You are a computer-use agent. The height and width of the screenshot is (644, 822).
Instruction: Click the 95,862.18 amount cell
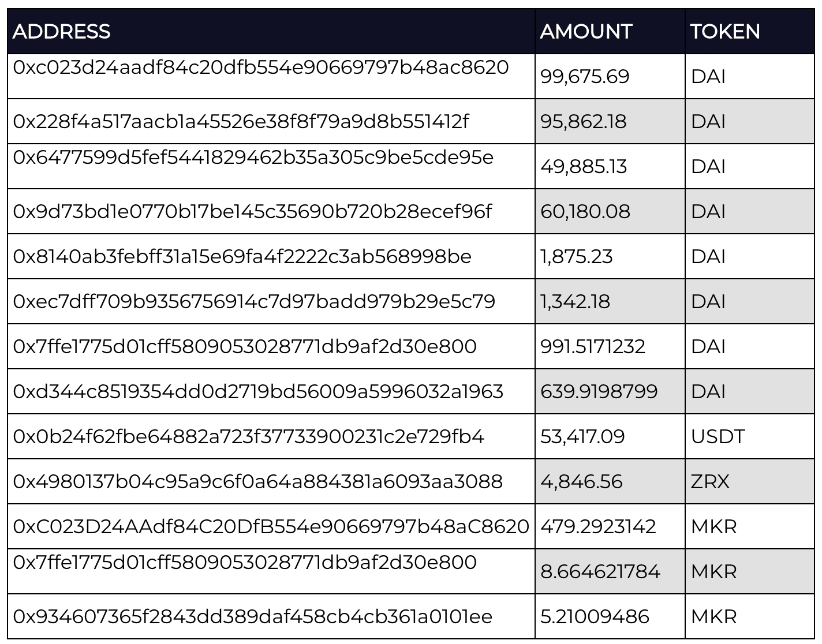pos(610,121)
